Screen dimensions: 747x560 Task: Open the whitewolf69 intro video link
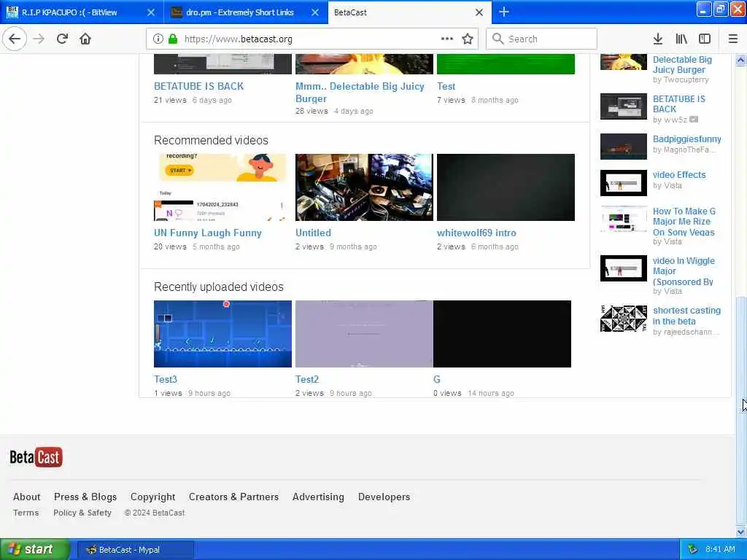476,233
